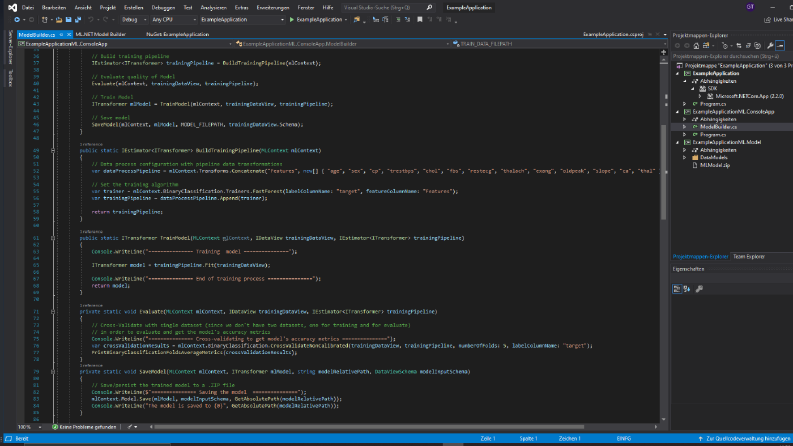Image resolution: width=793 pixels, height=446 pixels.
Task: Select MLModel.zip in Projektmappen-Explorer
Action: pyautogui.click(x=715, y=165)
